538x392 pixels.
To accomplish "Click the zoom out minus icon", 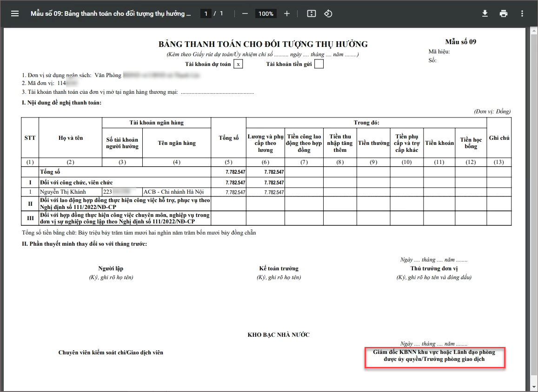I will (x=245, y=13).
